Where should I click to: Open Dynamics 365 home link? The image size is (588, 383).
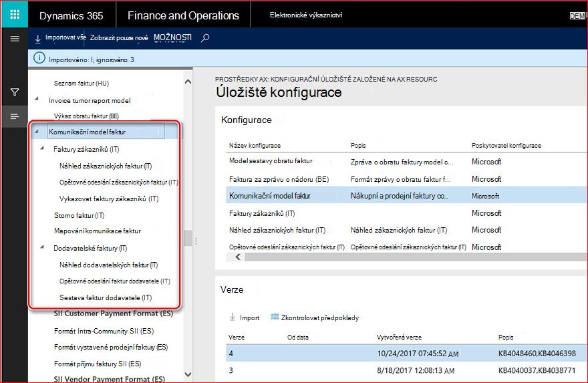tap(71, 15)
